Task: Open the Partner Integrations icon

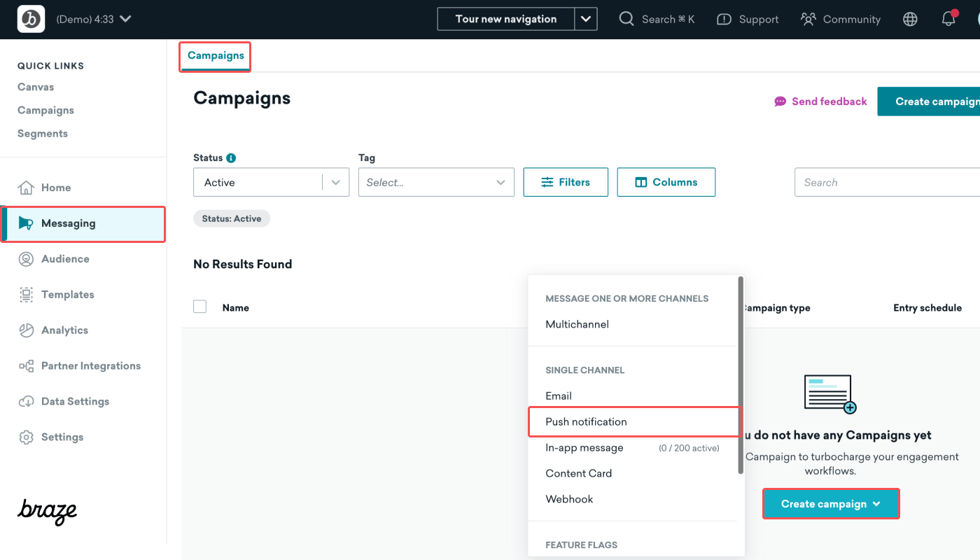Action: point(26,366)
